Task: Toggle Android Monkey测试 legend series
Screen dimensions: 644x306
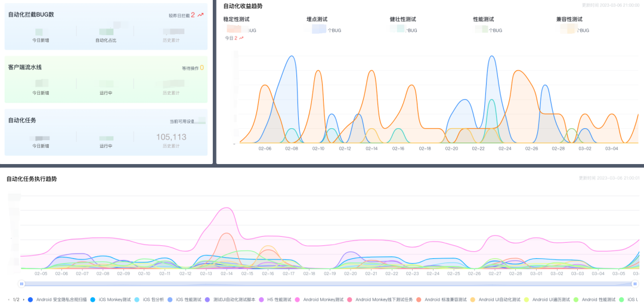Action: click(x=319, y=300)
